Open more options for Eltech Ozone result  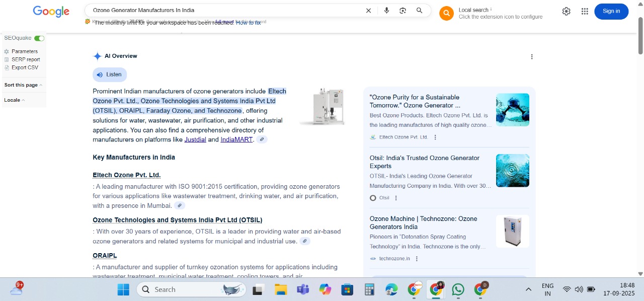point(435,137)
